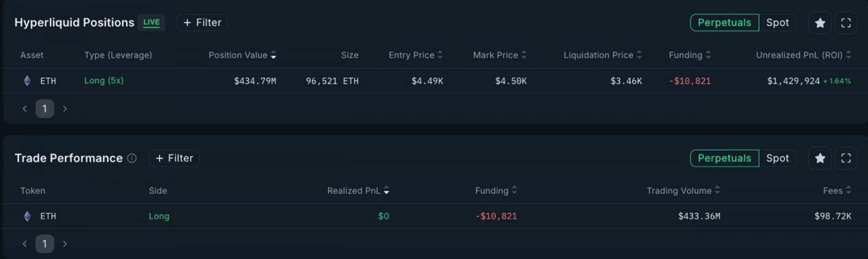868x259 pixels.
Task: Favorite the Trade Performance panel
Action: pyautogui.click(x=820, y=158)
